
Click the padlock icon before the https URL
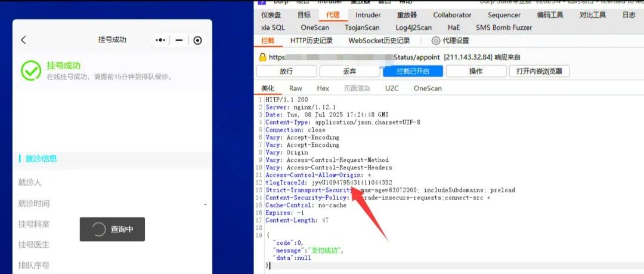(x=263, y=57)
